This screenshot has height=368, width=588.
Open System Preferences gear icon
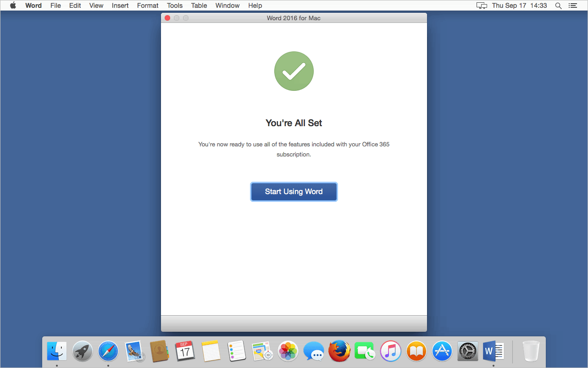coord(468,351)
